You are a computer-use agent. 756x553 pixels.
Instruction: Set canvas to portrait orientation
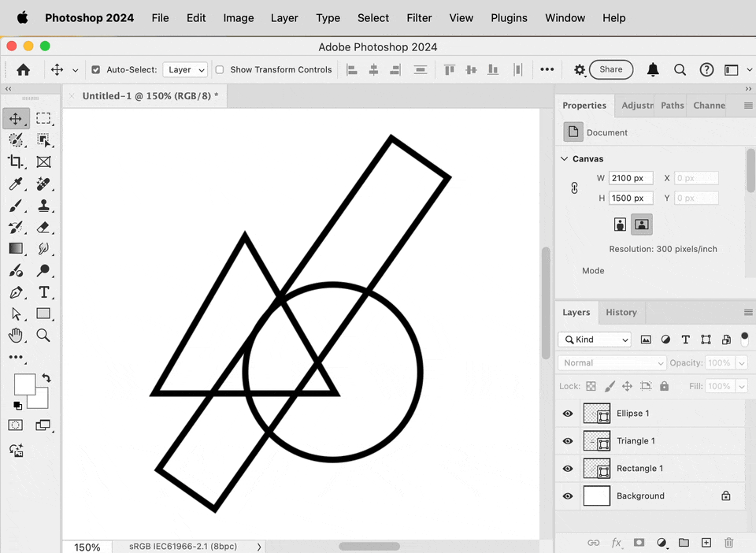click(620, 225)
